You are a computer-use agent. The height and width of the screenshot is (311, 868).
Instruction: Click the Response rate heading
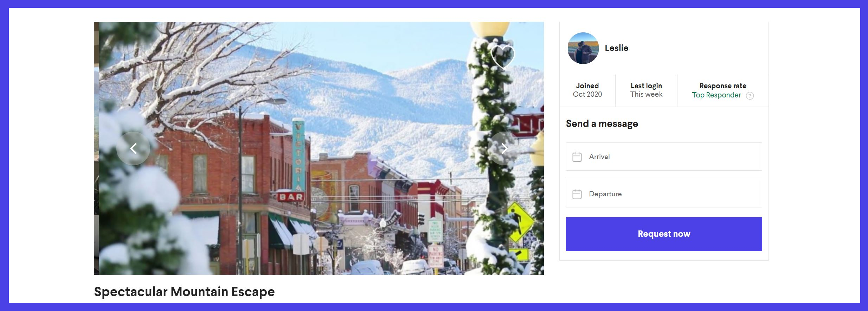723,86
